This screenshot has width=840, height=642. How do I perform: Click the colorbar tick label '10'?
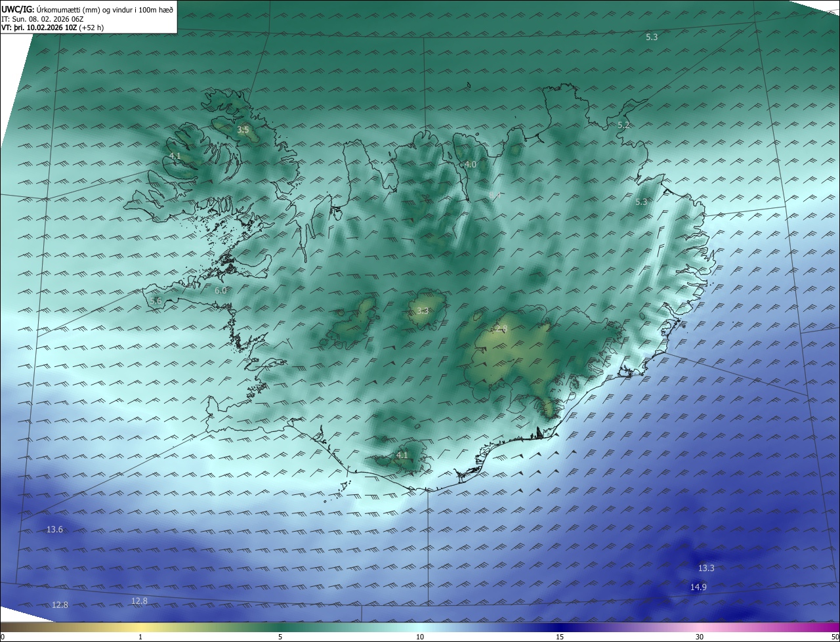click(420, 637)
